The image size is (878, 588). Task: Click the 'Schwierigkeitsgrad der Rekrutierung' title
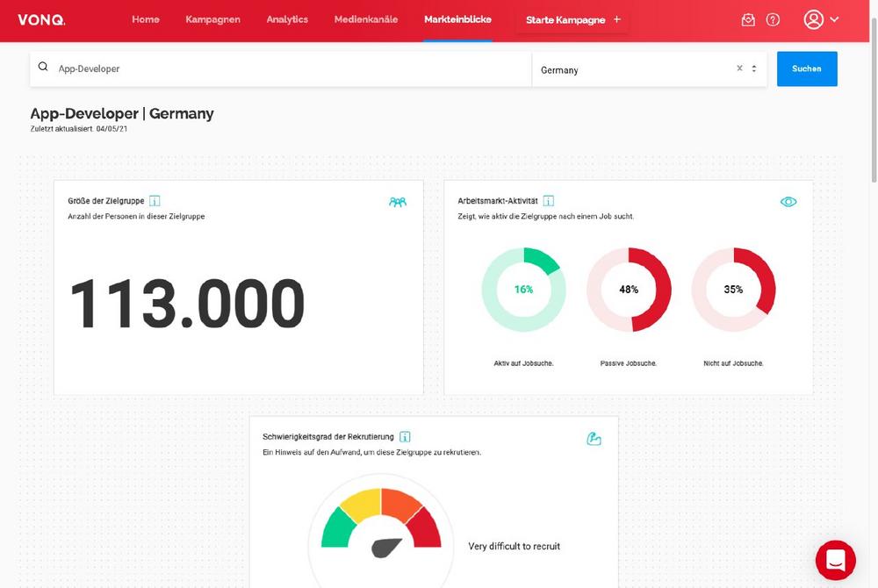[328, 437]
